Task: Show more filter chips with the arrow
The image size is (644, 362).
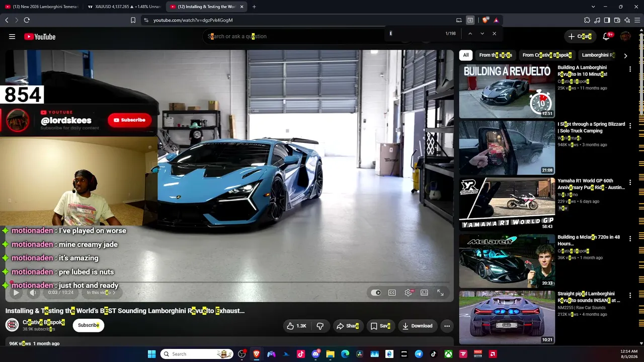Action: [625, 56]
